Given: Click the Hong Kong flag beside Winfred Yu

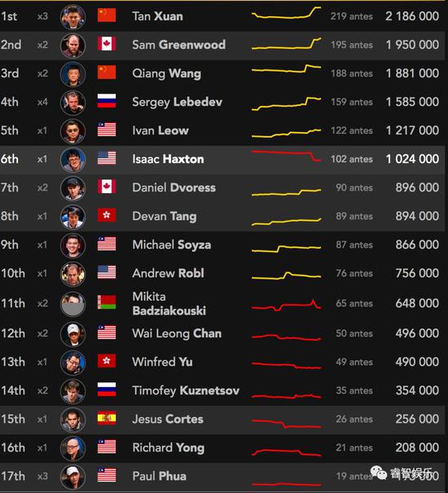Looking at the screenshot, I should 107,361.
